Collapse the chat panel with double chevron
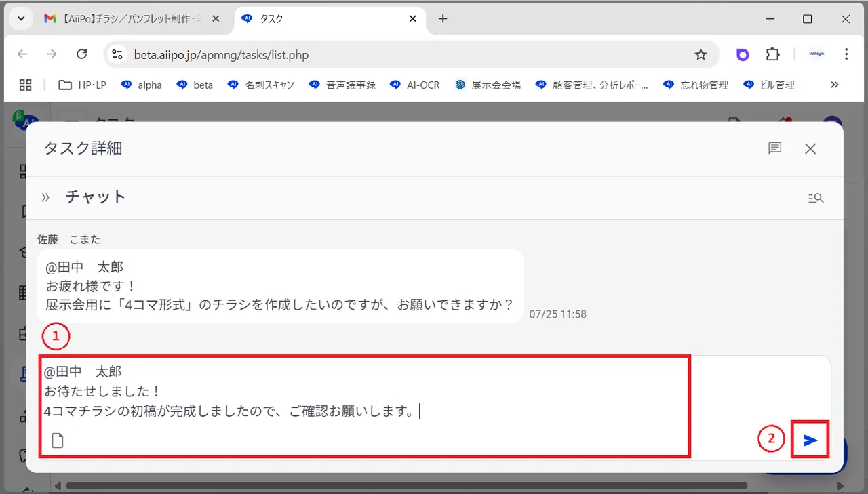Screen dimensions: 868x494 pos(45,197)
